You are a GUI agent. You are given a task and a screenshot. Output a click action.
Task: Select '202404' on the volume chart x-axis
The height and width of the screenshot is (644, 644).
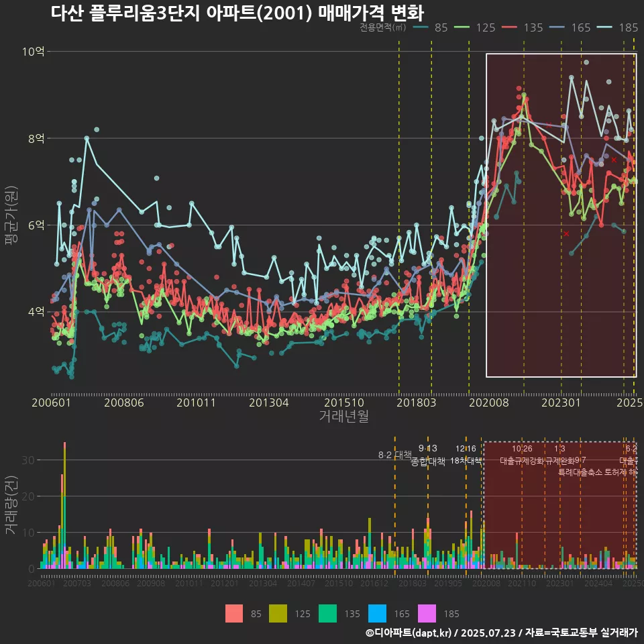[x=598, y=583]
